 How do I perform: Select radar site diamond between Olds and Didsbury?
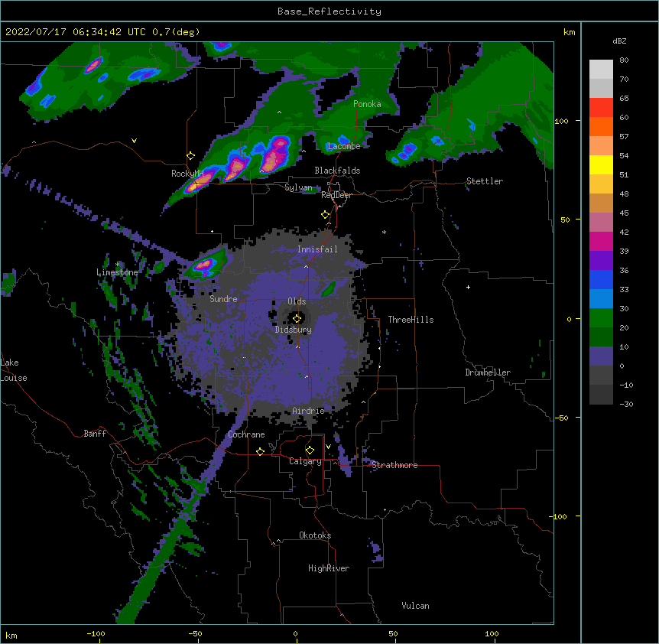(x=297, y=318)
